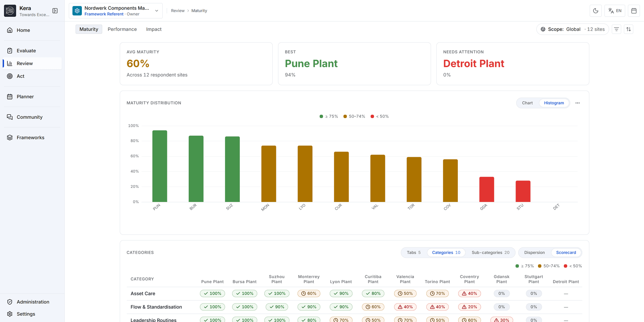Switch to Impact tab
Viewport: 644px width, 322px height.
click(x=154, y=29)
